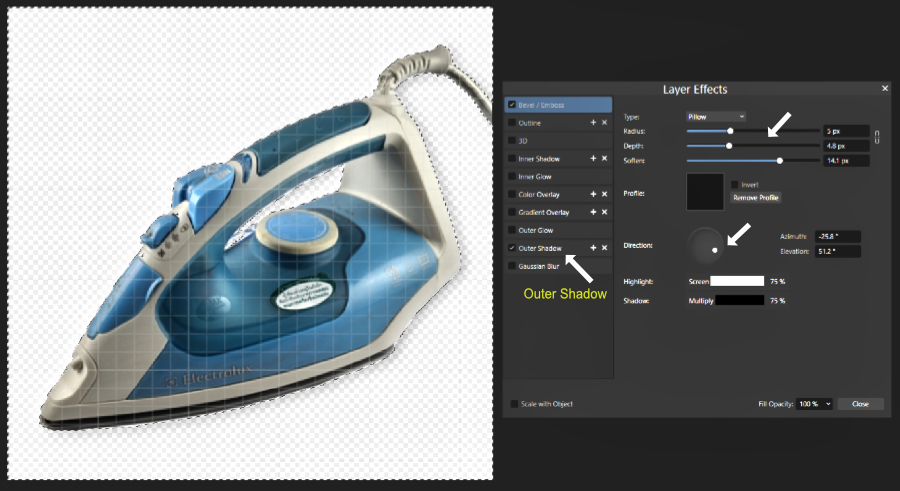Enable the Gaussian Blur checkbox
Image resolution: width=900 pixels, height=491 pixels.
pyautogui.click(x=513, y=266)
